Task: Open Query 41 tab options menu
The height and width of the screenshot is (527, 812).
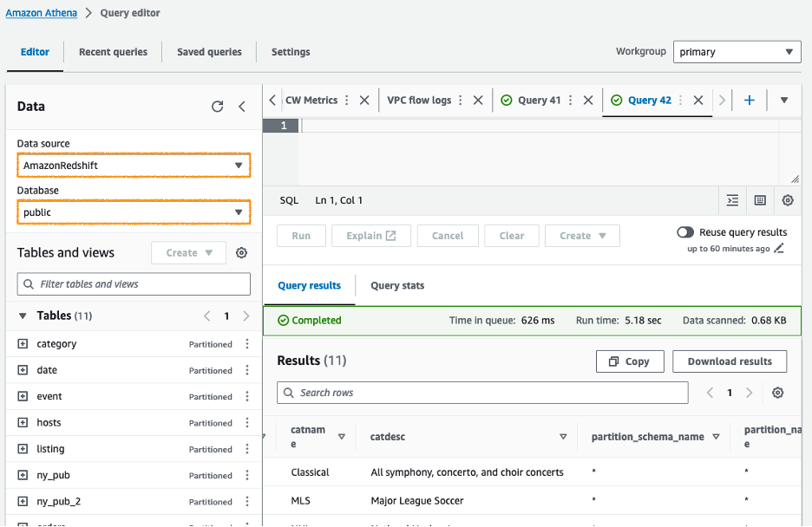Action: point(570,101)
